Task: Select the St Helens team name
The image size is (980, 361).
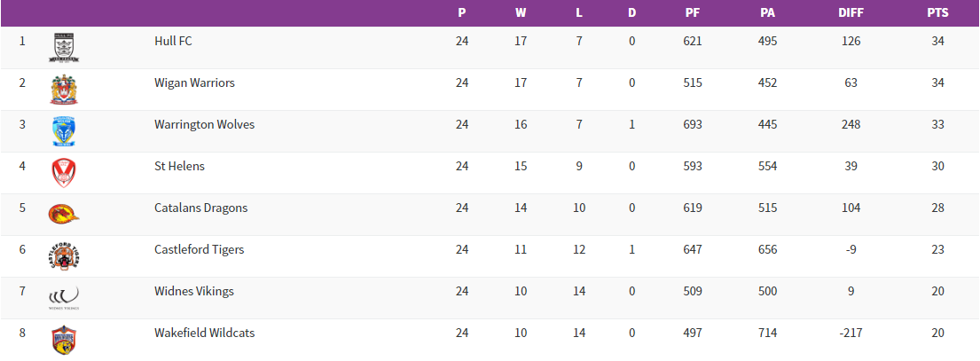Action: pyautogui.click(x=179, y=166)
